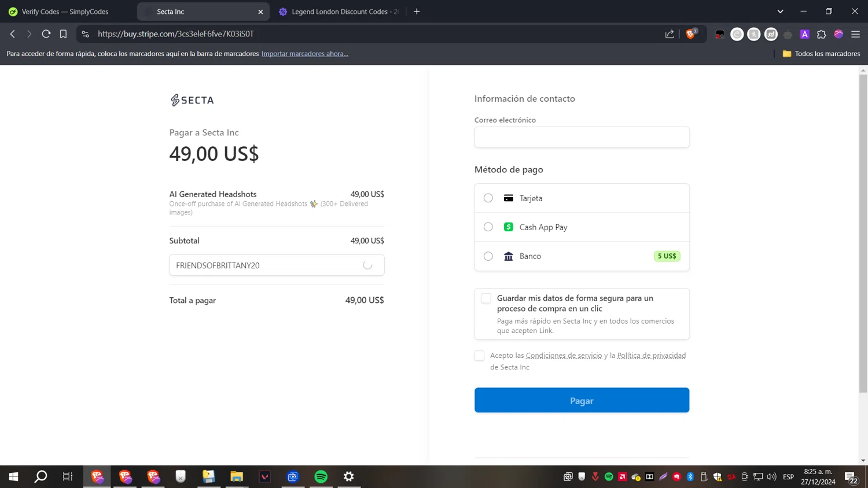Viewport: 868px width, 488px height.
Task: Open the extensions puzzle-piece icon
Action: 822,34
